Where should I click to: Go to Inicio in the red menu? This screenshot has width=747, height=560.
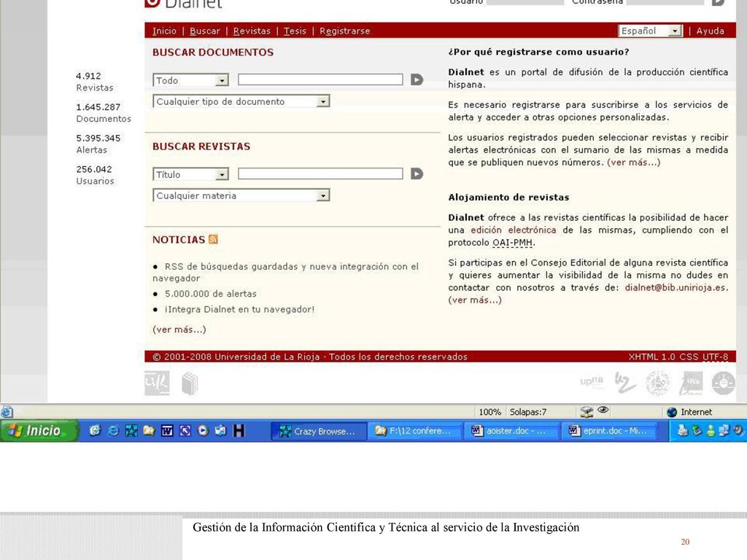164,31
